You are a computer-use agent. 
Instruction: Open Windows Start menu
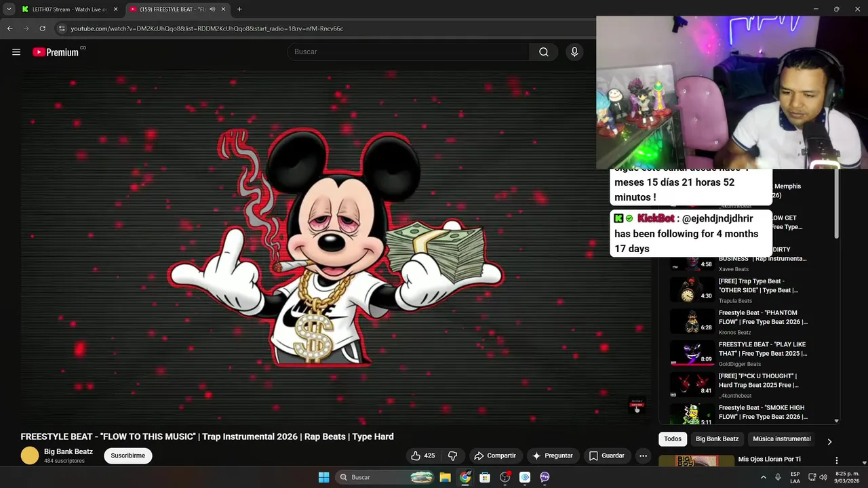(x=324, y=477)
